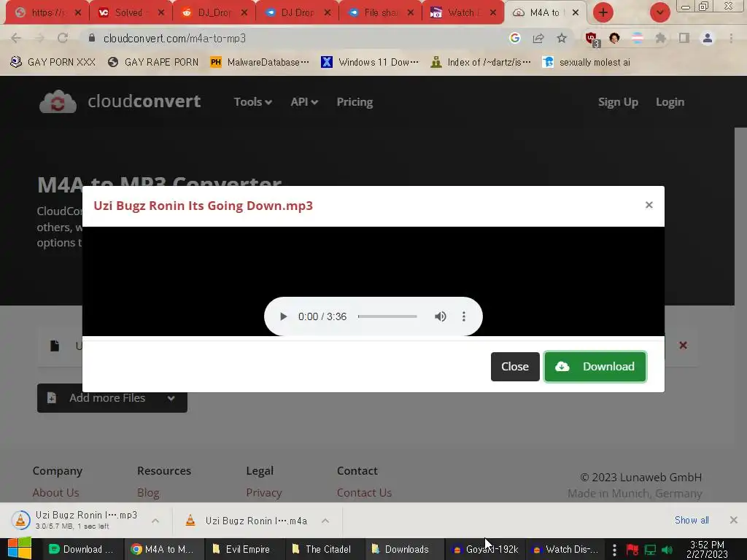Open the Blog footer link
747x560 pixels.
(148, 493)
